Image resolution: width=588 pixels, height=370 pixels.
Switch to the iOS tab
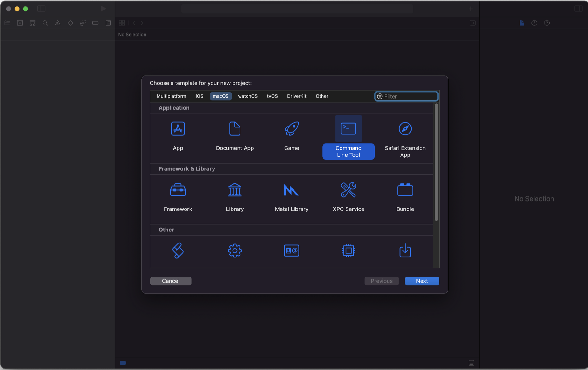[199, 96]
